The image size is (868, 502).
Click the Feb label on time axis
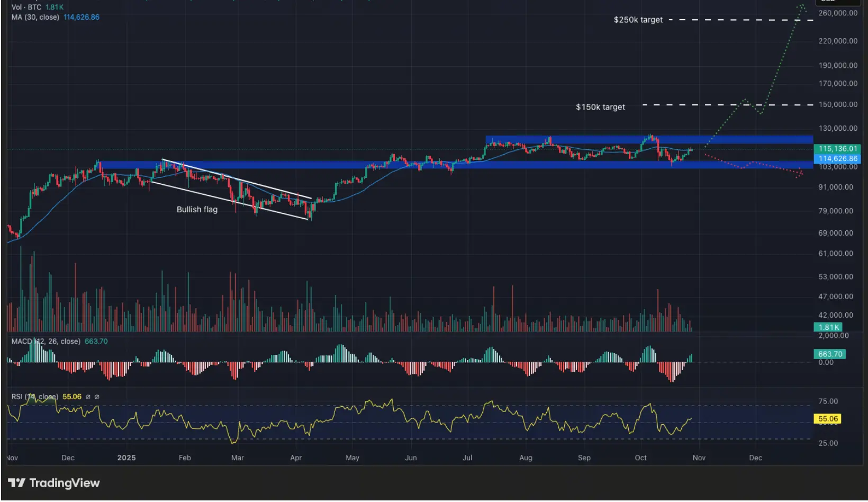click(x=185, y=458)
